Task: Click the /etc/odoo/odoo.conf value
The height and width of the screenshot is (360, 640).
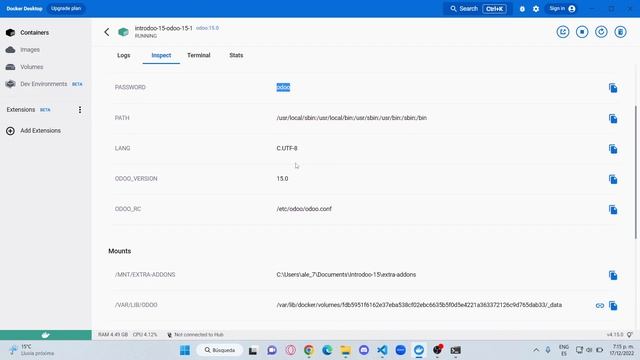Action: pos(304,209)
